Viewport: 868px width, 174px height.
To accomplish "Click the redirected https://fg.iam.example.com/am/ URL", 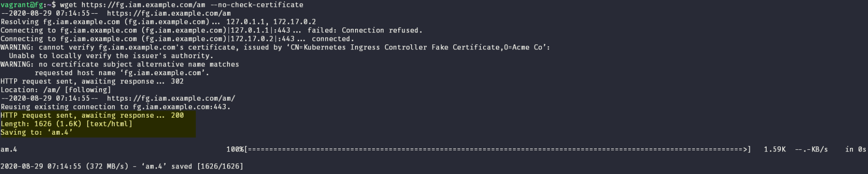I will pos(171,98).
